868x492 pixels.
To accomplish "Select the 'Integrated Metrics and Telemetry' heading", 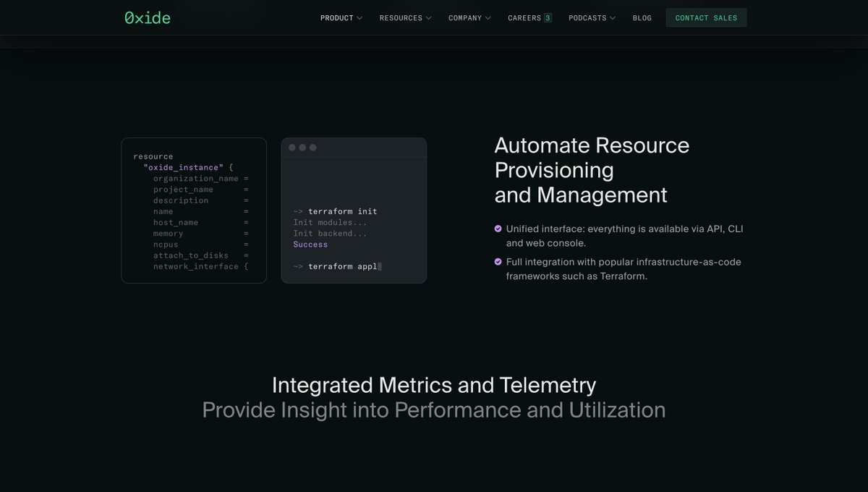I will click(434, 385).
